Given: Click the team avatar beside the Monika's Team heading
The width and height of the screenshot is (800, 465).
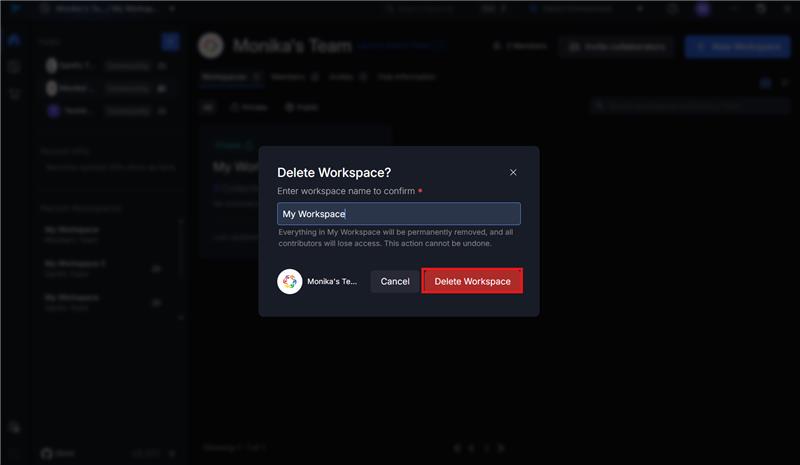Looking at the screenshot, I should [211, 45].
